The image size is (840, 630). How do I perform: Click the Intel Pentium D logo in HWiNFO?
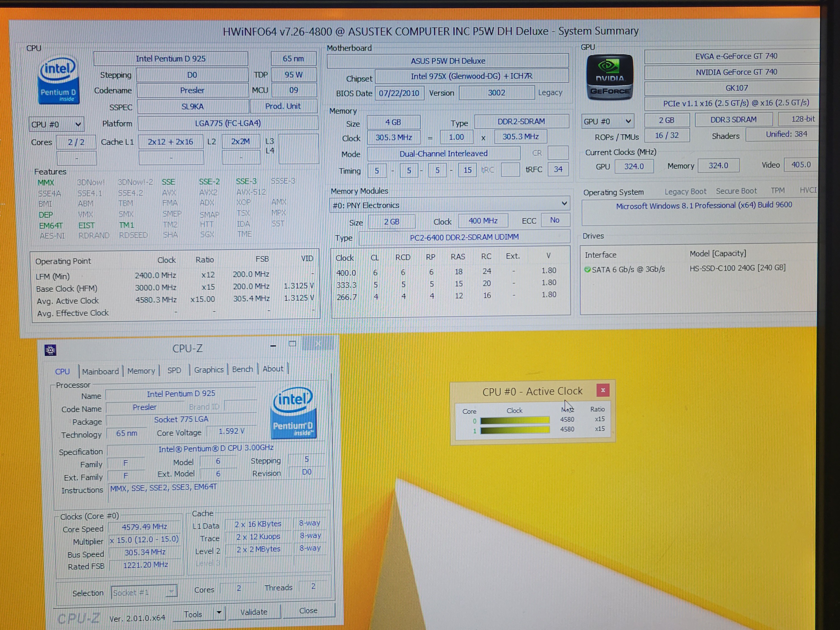(59, 80)
